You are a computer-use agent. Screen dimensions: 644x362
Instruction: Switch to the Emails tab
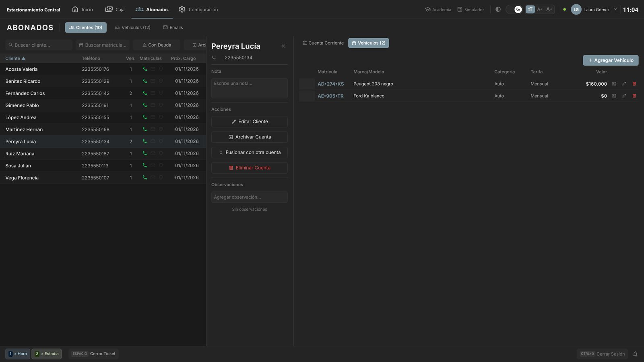pos(173,27)
